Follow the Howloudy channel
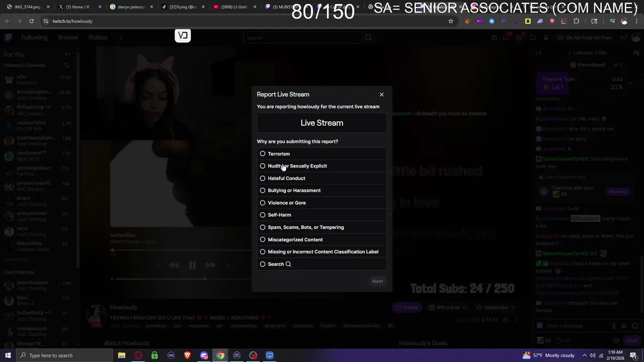 [x=407, y=307]
